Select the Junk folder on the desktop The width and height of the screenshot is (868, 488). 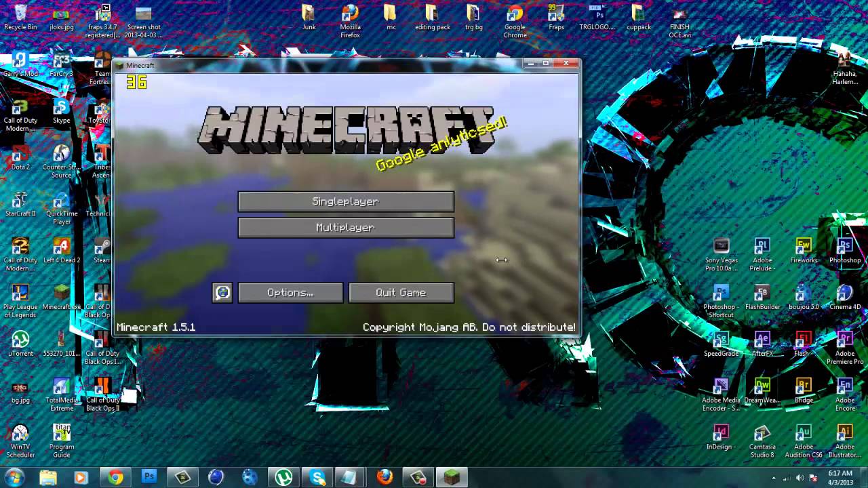coord(309,18)
